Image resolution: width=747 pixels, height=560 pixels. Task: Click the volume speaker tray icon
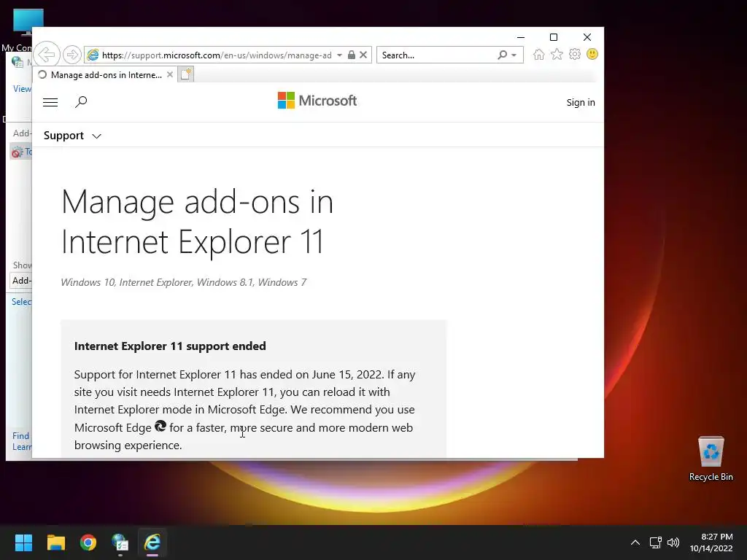coord(673,542)
